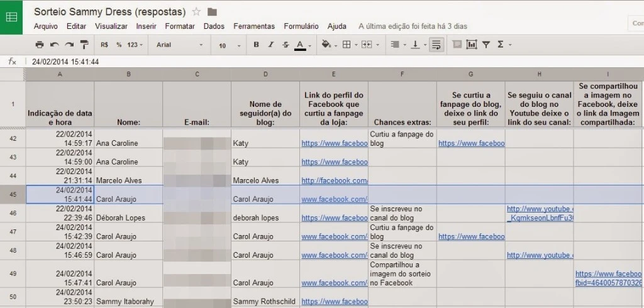
Task: Click the formula bar showing 24/02/2014 15:41:44
Action: tap(333, 62)
